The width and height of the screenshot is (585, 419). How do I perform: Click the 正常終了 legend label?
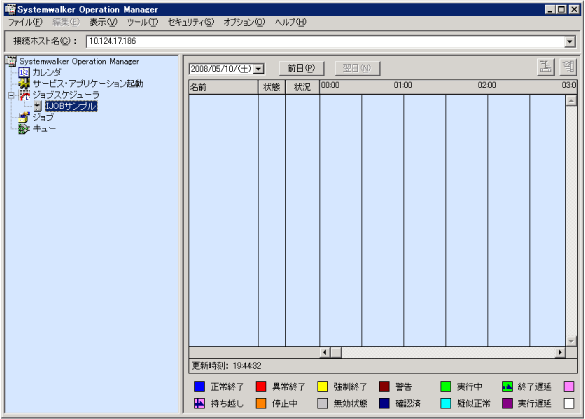pyautogui.click(x=227, y=387)
